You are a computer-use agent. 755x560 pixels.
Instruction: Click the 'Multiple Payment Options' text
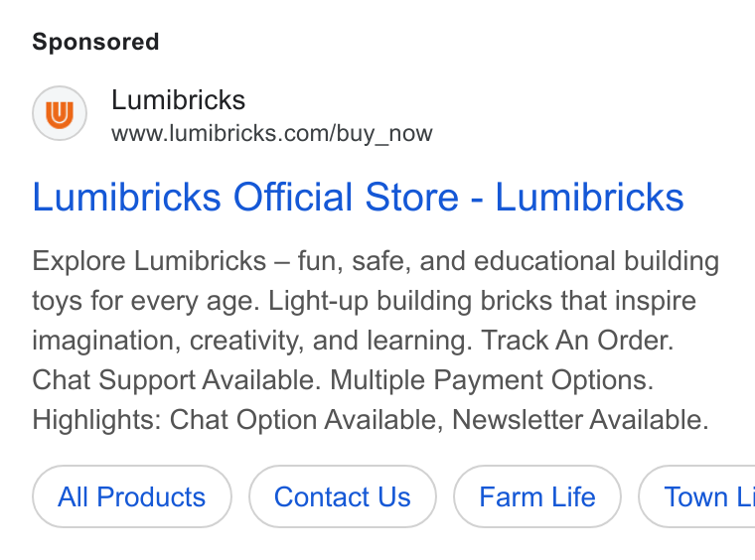tap(492, 380)
